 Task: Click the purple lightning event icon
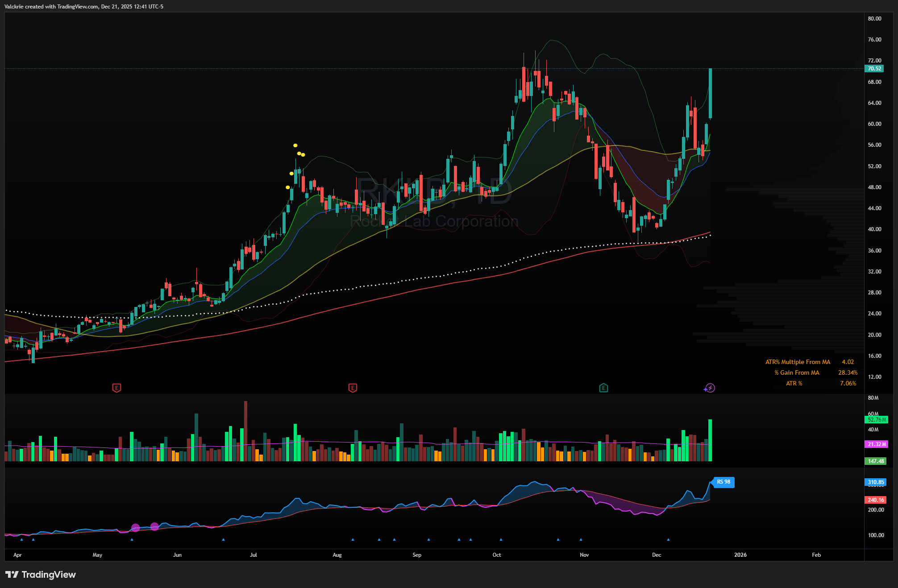pos(710,388)
